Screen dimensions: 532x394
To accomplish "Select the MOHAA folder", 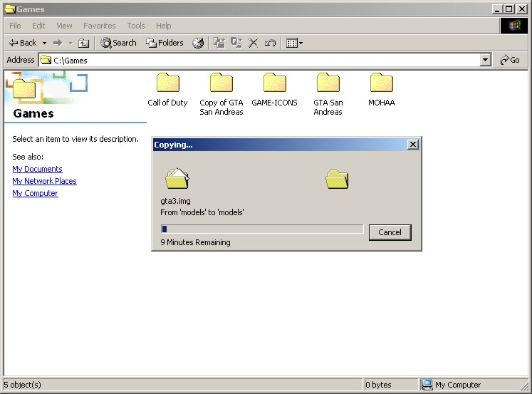I will coord(382,90).
